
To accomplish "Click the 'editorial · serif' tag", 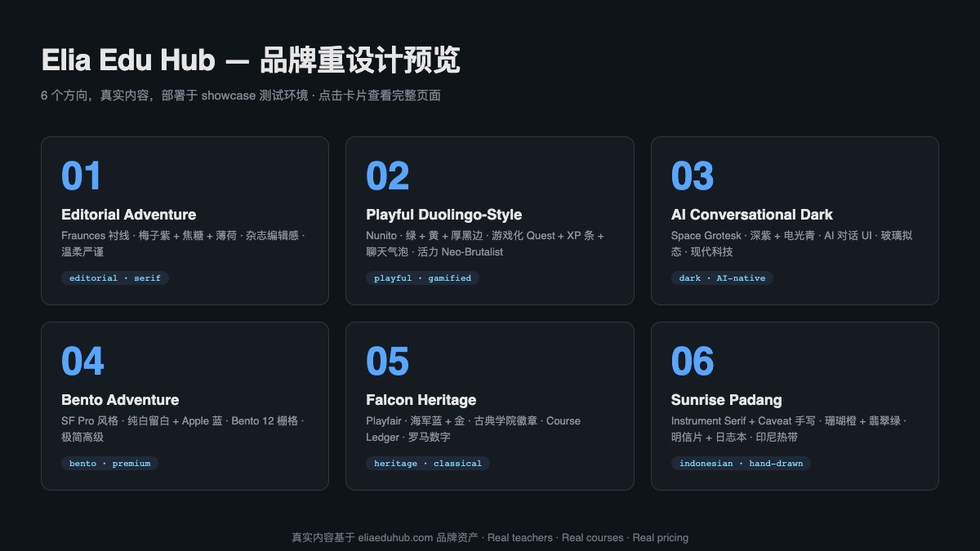I will [115, 278].
